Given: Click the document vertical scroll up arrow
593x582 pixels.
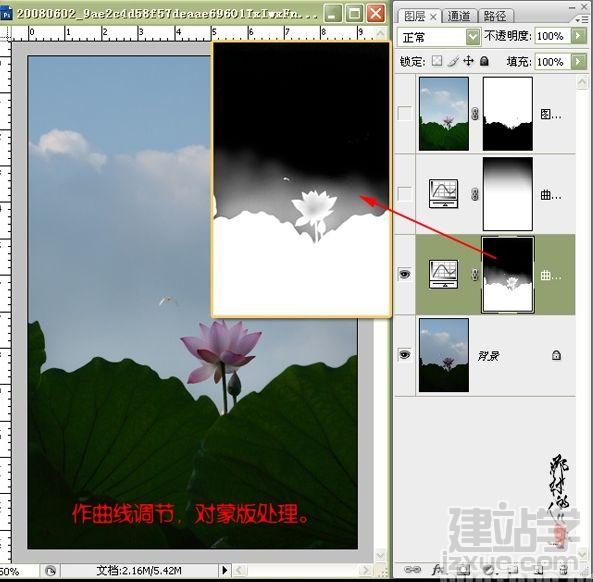Looking at the screenshot, I should coord(380,33).
